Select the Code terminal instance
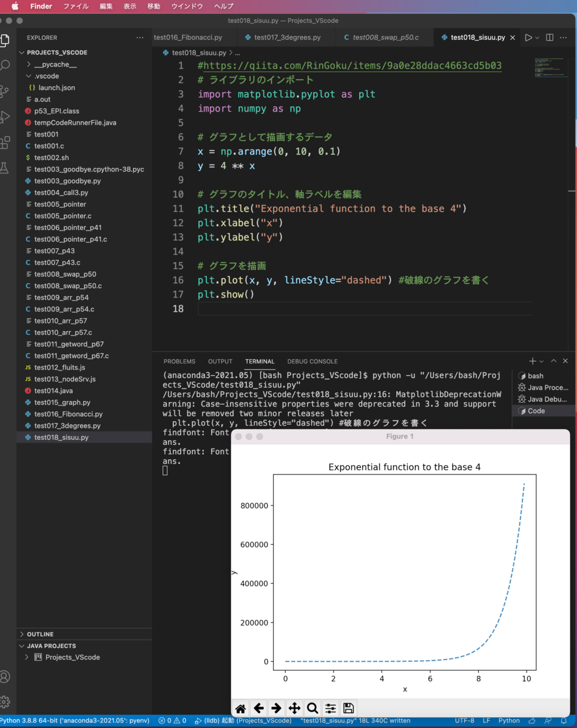The height and width of the screenshot is (728, 577). pos(544,411)
